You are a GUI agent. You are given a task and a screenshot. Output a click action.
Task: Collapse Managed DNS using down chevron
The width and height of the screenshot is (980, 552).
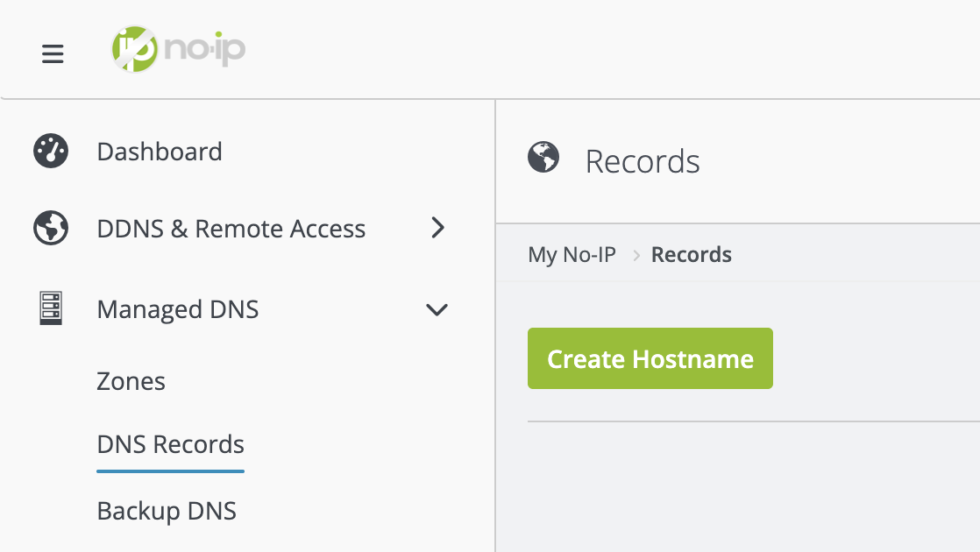(437, 309)
